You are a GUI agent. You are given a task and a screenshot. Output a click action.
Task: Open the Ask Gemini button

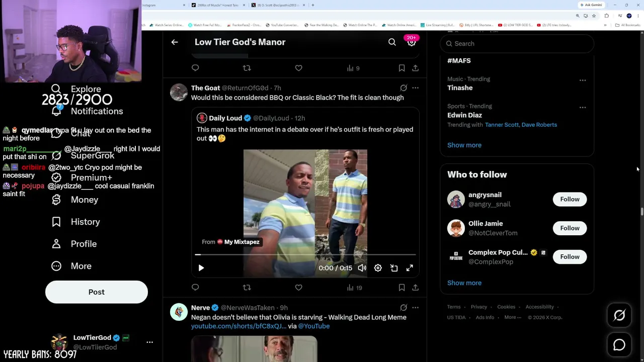591,5
